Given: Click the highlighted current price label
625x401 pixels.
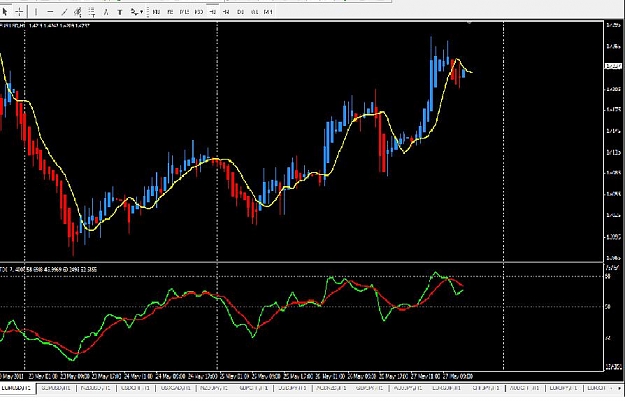Looking at the screenshot, I should [613, 66].
